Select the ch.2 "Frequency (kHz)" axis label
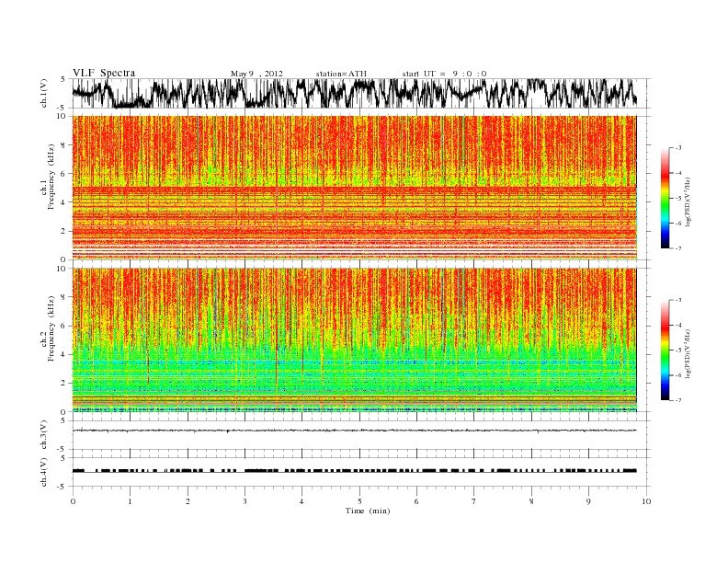This screenshot has width=728, height=563. tap(51, 329)
